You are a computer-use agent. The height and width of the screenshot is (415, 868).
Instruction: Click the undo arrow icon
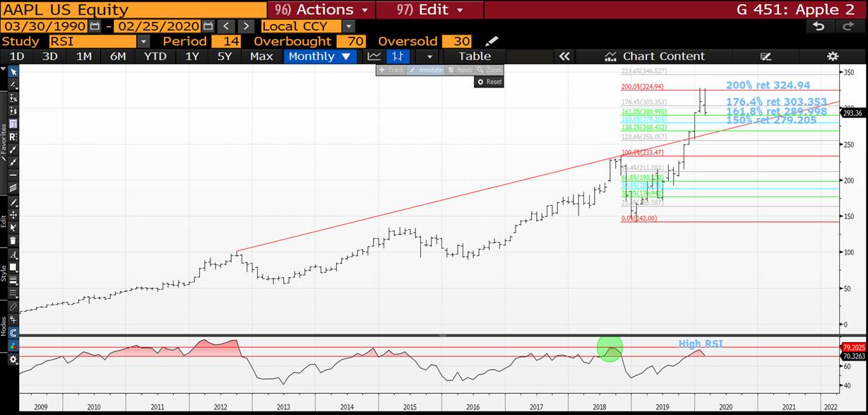819,26
